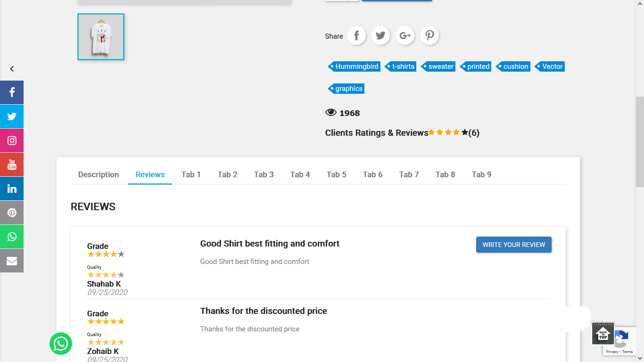Click the Back to Top button

(x=603, y=335)
